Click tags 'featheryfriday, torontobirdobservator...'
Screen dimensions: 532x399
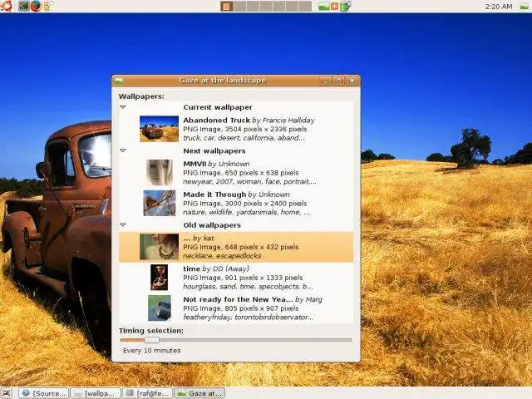pyautogui.click(x=249, y=318)
